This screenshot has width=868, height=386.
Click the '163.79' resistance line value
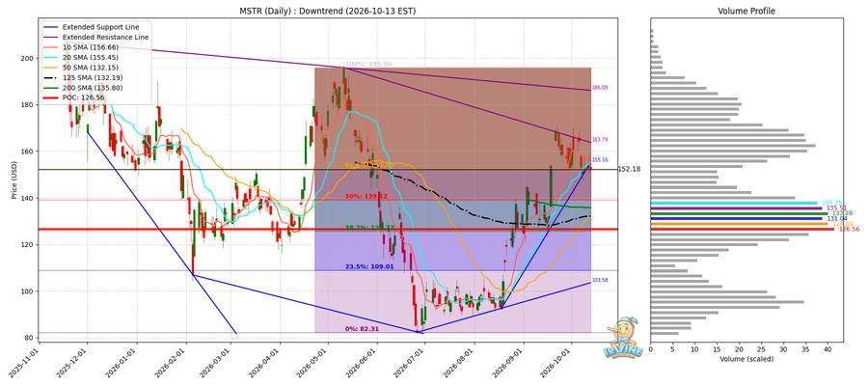coord(600,140)
